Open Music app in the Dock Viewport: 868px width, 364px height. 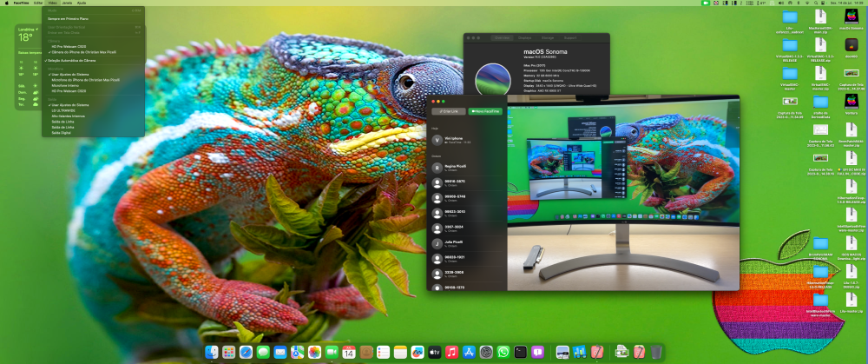(x=451, y=352)
